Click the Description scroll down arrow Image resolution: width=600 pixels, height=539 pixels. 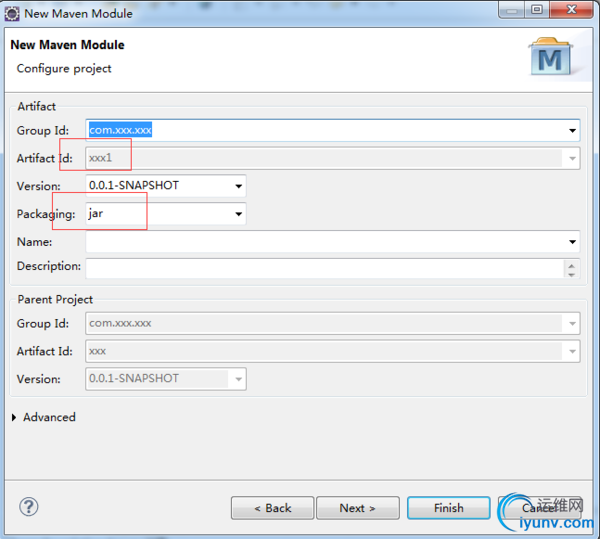tap(572, 274)
